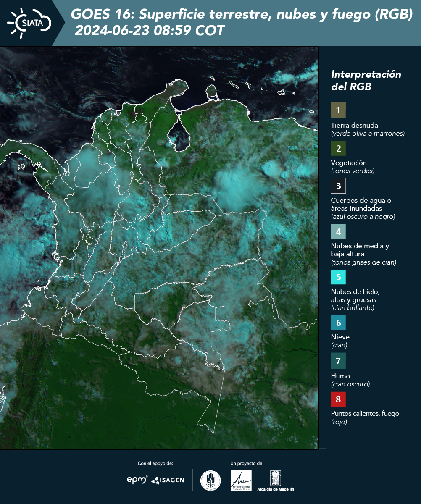Click the "Vegetación" label
421x504 pixels.
tap(349, 163)
